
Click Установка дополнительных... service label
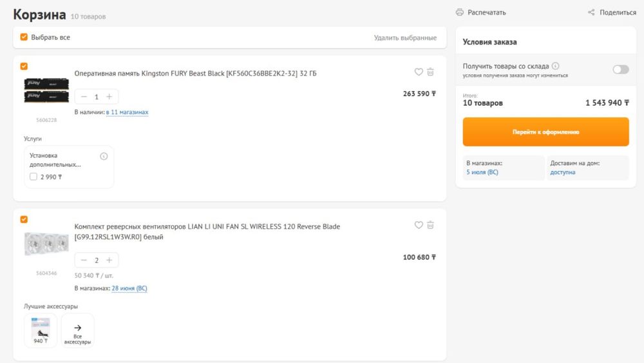pyautogui.click(x=55, y=160)
